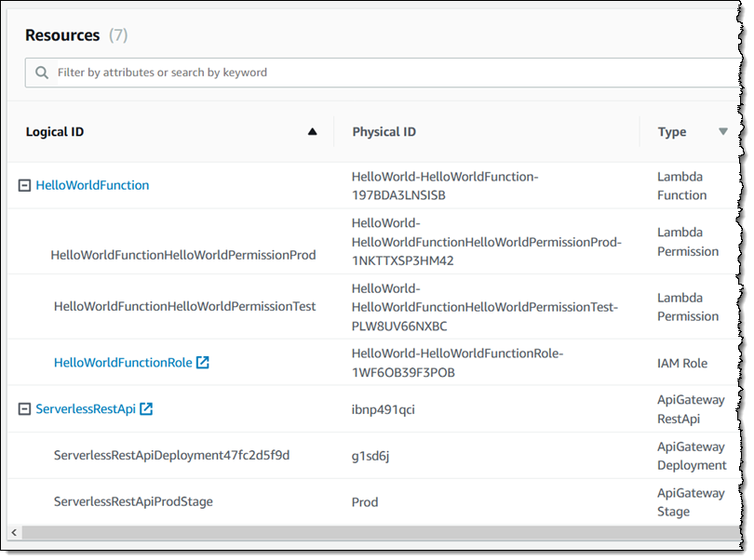Select the HelloWorldFunctionHelloWorldPermissionTest row
This screenshot has height=560, width=754.
pos(184,306)
